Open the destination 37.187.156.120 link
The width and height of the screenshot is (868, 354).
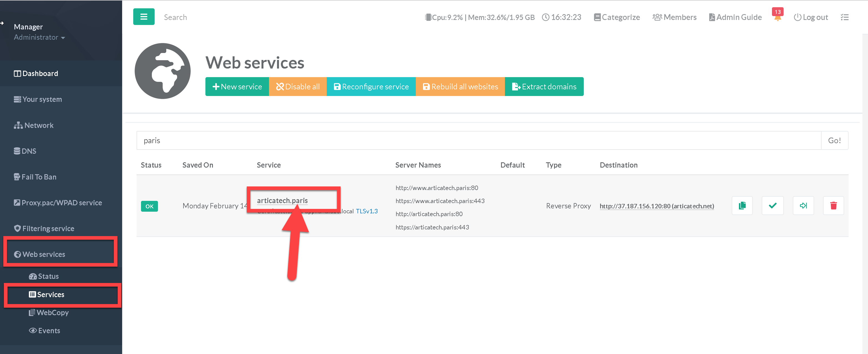[x=656, y=206]
